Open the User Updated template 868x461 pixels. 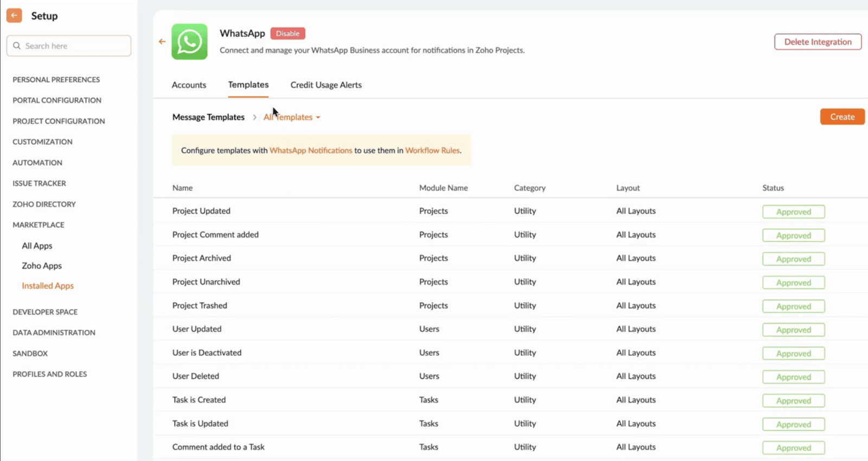click(x=197, y=329)
